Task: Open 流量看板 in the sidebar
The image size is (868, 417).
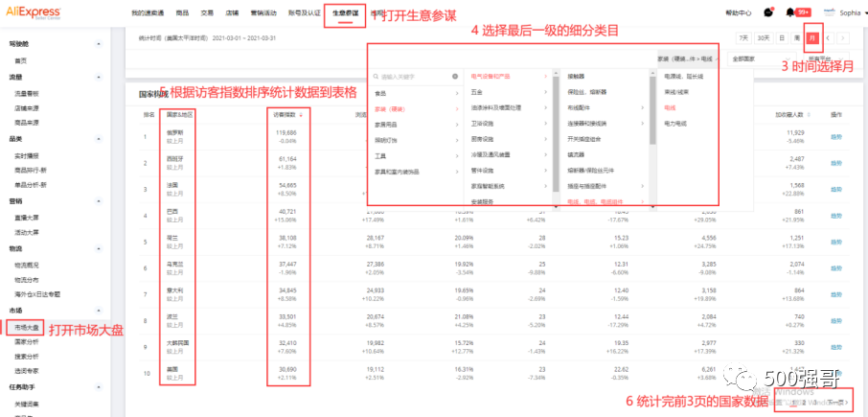Action: click(27, 94)
